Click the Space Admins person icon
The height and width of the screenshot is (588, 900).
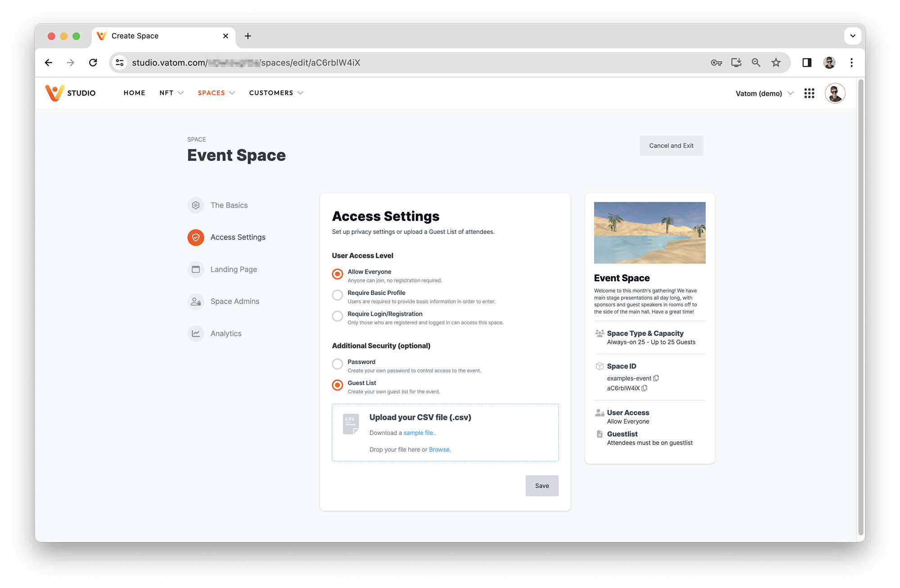tap(196, 301)
